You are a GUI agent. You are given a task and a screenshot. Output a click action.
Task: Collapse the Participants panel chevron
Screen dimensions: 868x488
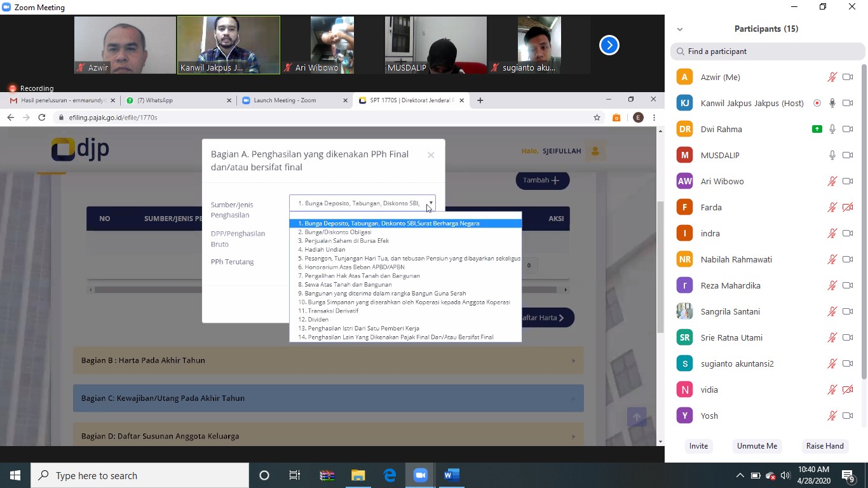pyautogui.click(x=680, y=29)
